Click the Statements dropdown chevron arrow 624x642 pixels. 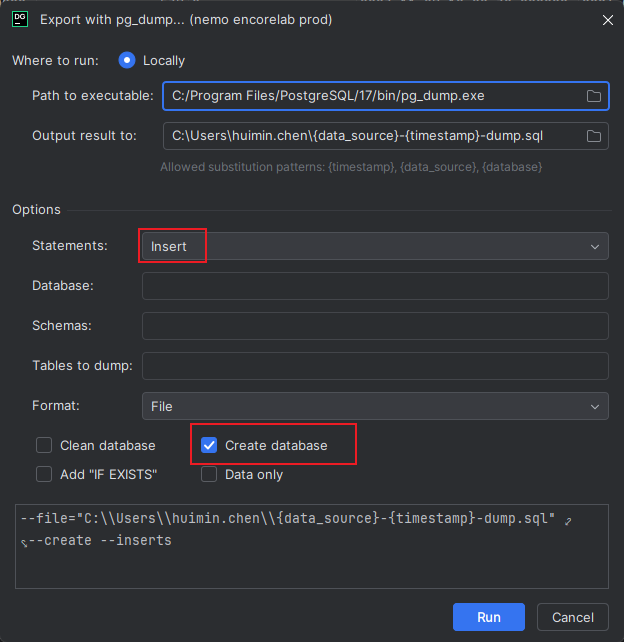point(595,246)
